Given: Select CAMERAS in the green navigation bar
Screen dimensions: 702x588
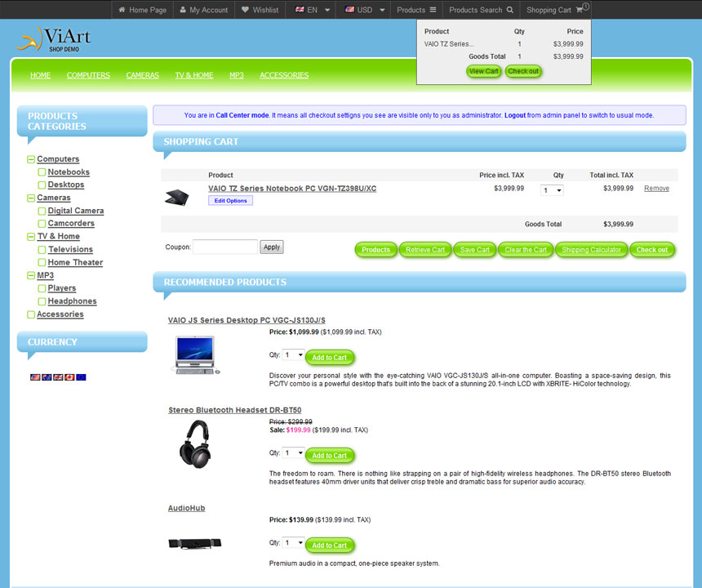Looking at the screenshot, I should [142, 75].
